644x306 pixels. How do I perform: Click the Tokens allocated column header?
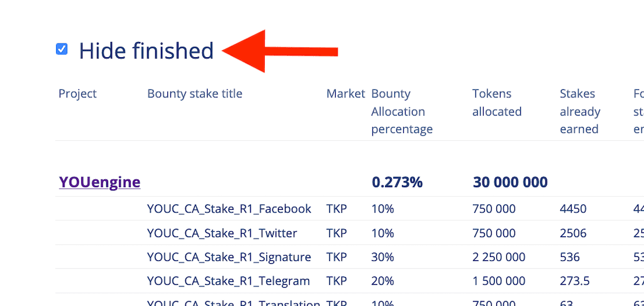pos(497,102)
